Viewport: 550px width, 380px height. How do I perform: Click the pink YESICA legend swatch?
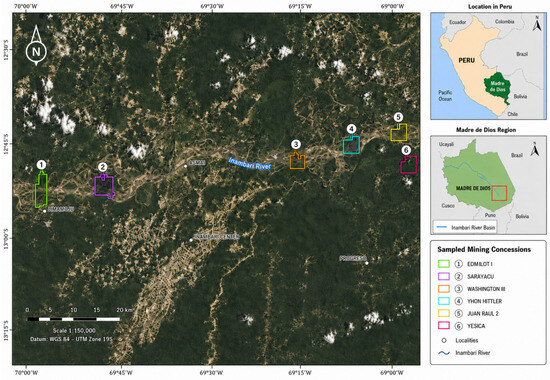click(x=444, y=326)
